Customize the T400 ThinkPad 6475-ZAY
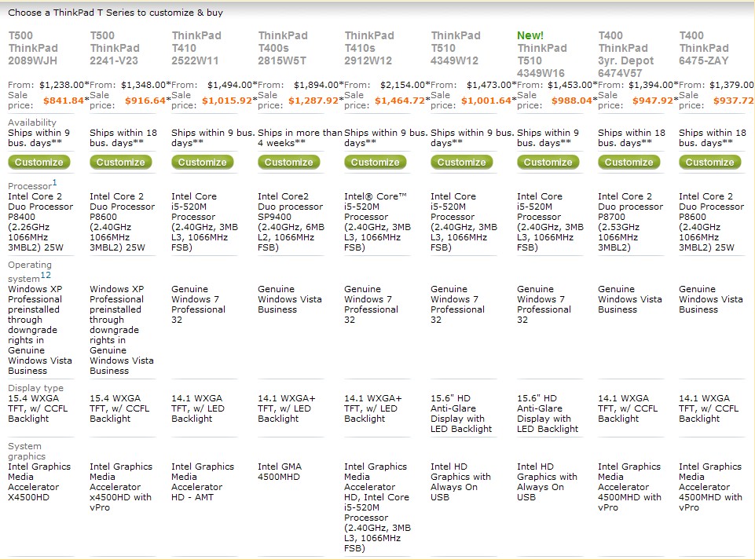Image resolution: width=755 pixels, height=560 pixels. coord(709,163)
